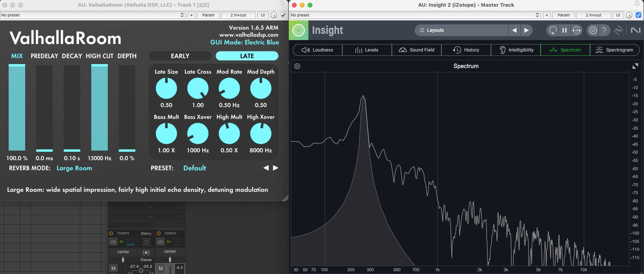Select the next ValhallaRoom preset arrow
Image resolution: width=644 pixels, height=274 pixels.
(276, 168)
